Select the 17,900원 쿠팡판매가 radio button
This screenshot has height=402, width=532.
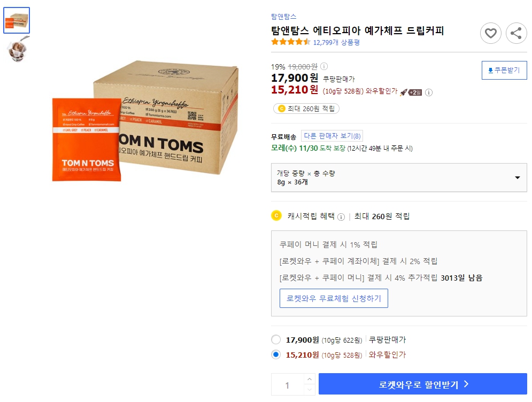click(276, 339)
